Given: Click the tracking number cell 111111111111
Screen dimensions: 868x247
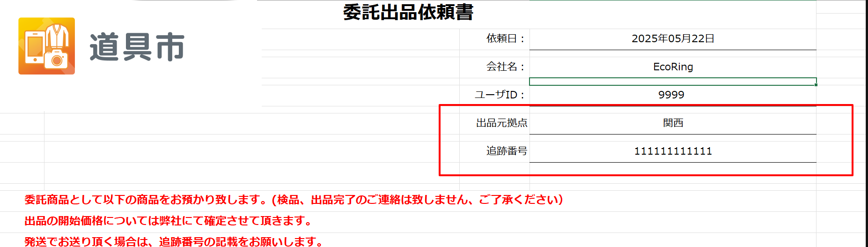Looking at the screenshot, I should pos(672,151).
